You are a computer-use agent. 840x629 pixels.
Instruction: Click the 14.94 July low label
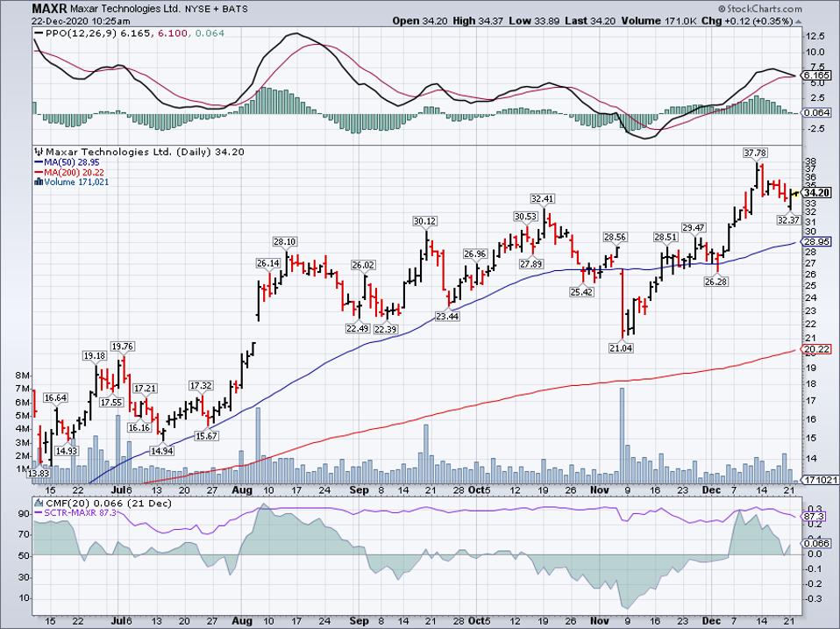[x=161, y=451]
